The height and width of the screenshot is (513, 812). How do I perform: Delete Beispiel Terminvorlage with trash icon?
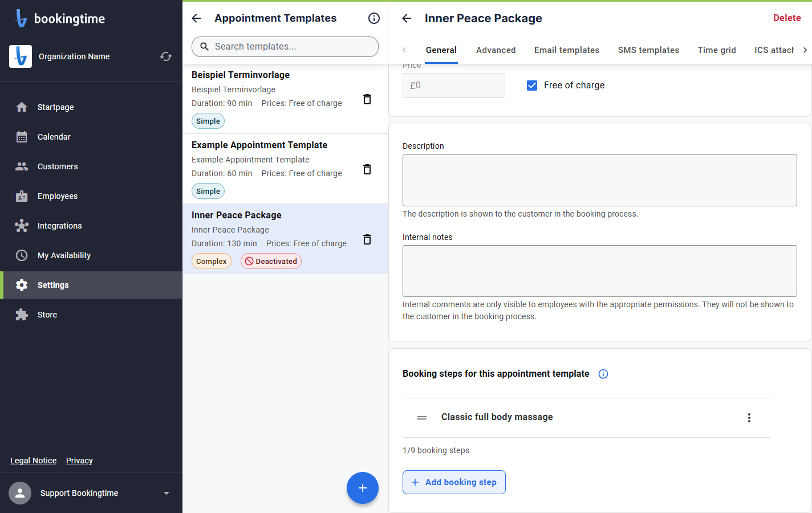point(367,99)
